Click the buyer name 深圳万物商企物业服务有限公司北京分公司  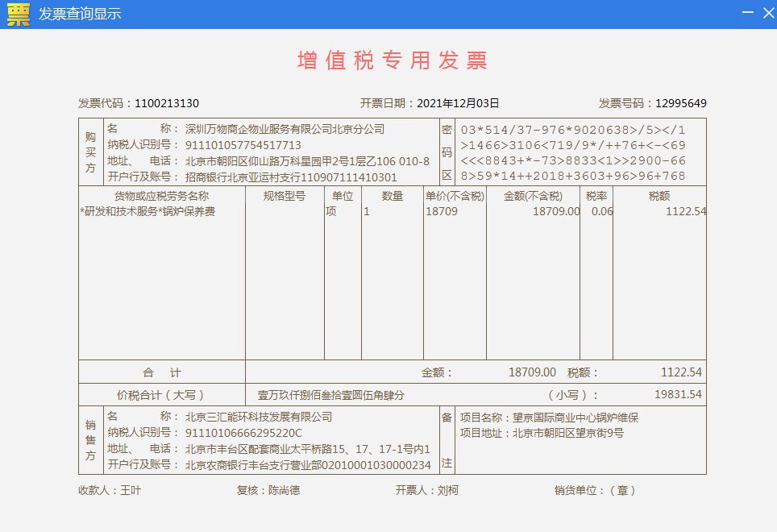(x=285, y=129)
